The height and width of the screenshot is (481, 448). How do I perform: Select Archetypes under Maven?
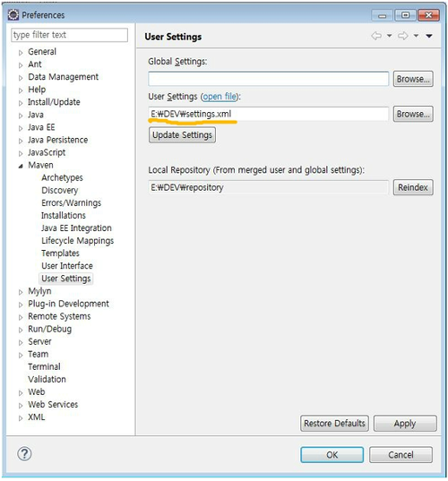[x=63, y=177]
